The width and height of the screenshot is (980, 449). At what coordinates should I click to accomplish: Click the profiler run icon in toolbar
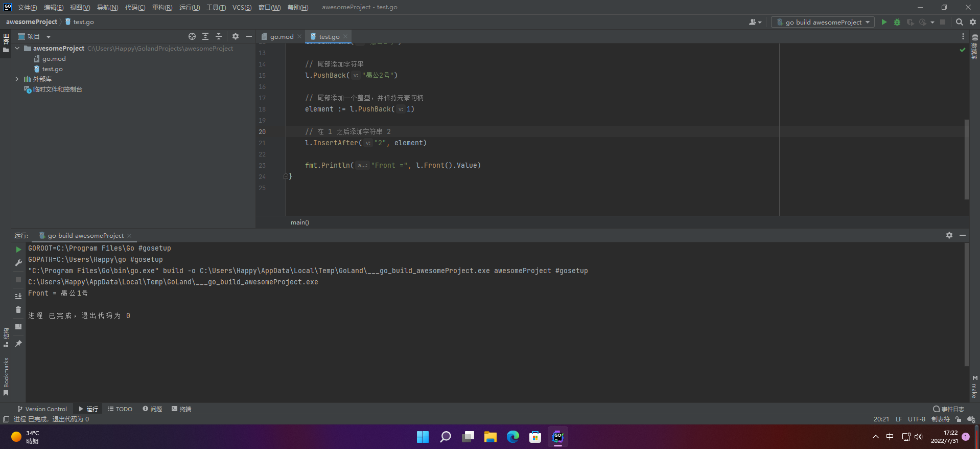coord(922,22)
